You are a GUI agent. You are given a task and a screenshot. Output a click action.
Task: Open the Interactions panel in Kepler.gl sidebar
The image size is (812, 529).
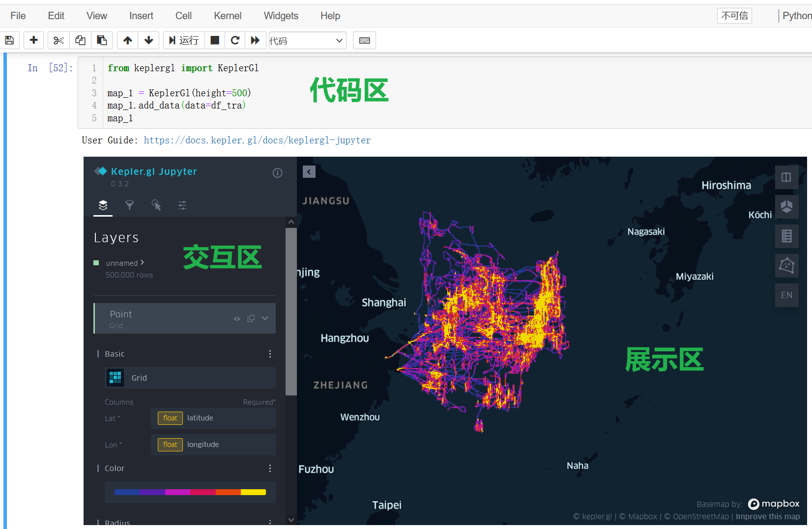click(x=157, y=205)
